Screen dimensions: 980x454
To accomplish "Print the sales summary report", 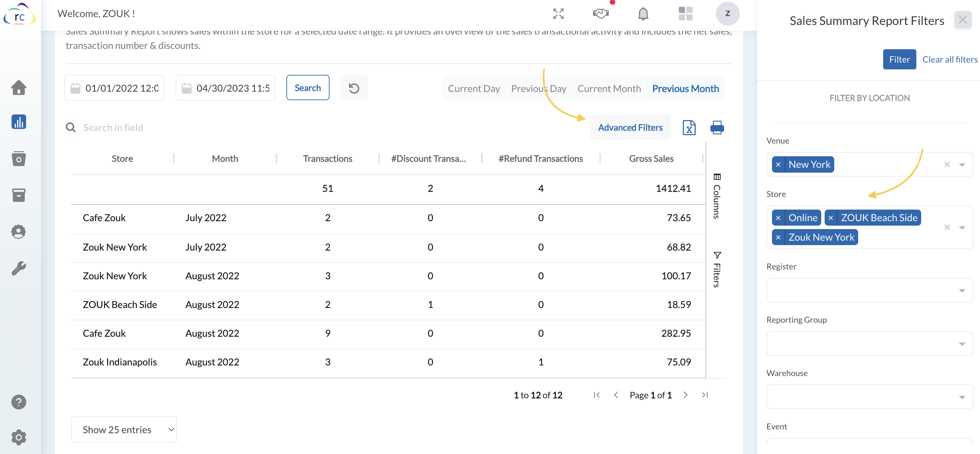I will (x=717, y=128).
